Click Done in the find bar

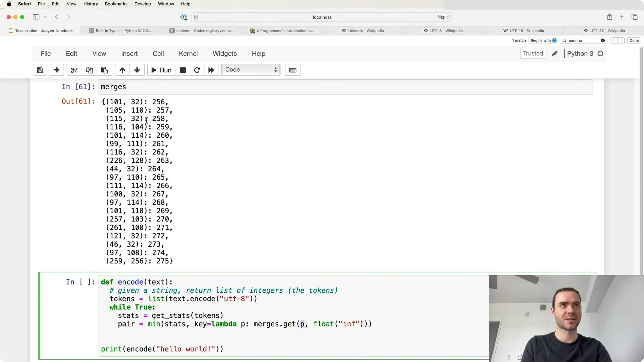click(634, 40)
